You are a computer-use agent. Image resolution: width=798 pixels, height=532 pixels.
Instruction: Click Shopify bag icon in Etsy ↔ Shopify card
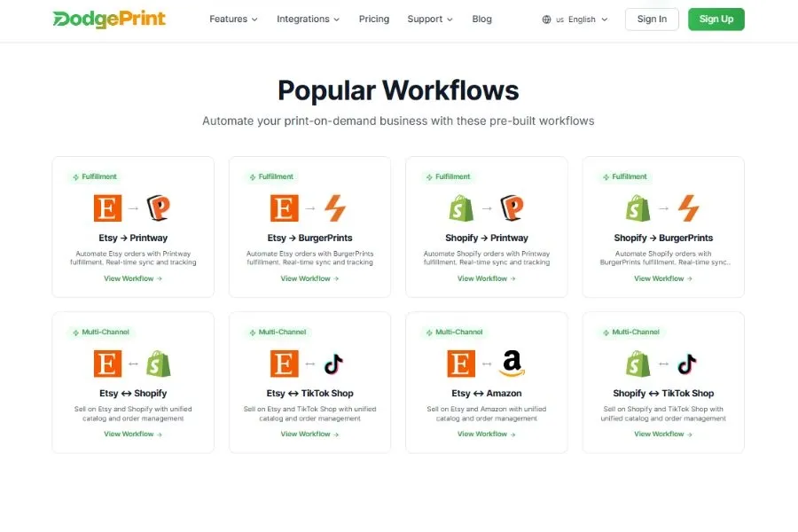(x=159, y=364)
